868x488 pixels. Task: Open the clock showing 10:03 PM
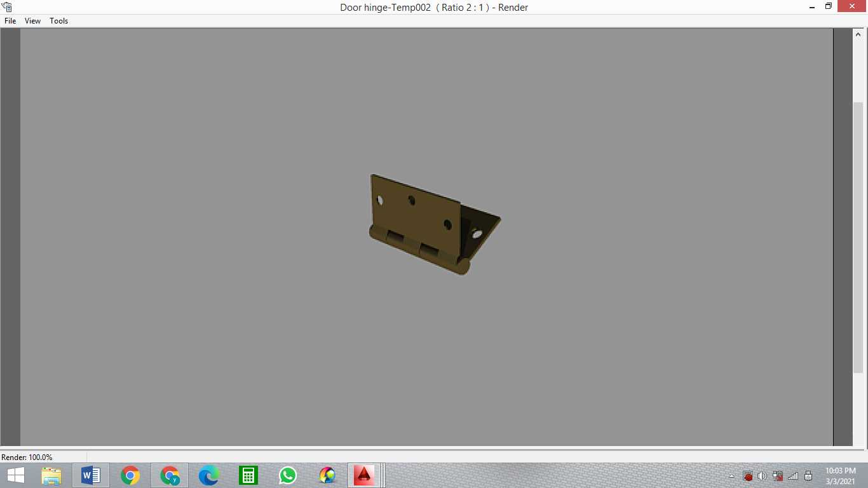click(x=841, y=475)
